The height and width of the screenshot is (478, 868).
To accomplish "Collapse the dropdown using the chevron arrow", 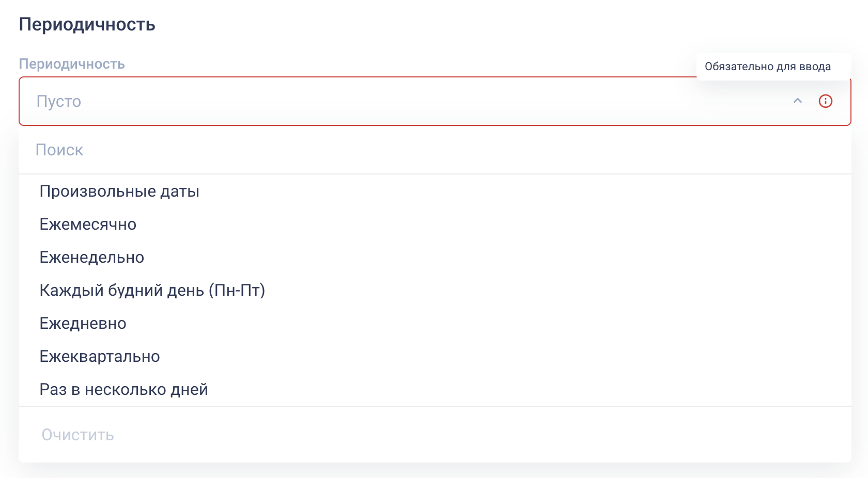I will (x=798, y=101).
